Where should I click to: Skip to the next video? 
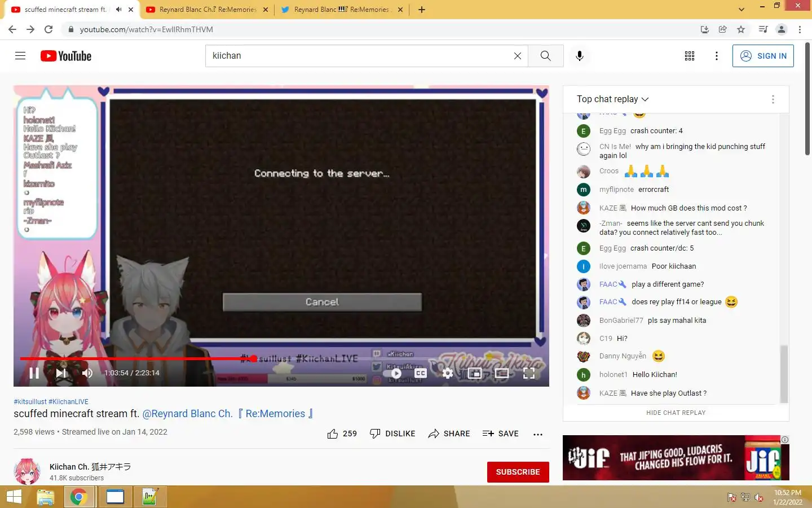(x=61, y=373)
